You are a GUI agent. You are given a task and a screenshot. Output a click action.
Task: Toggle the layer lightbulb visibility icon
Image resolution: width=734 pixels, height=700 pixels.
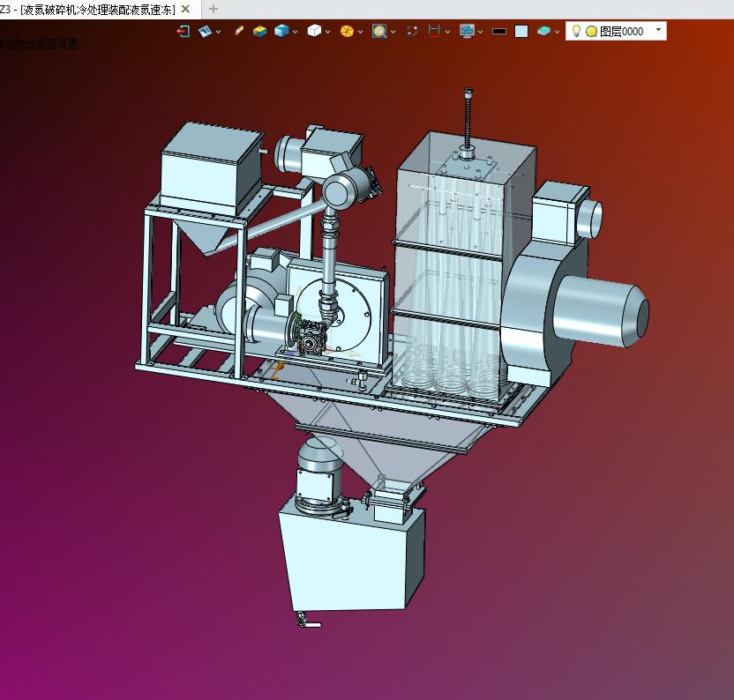click(576, 32)
